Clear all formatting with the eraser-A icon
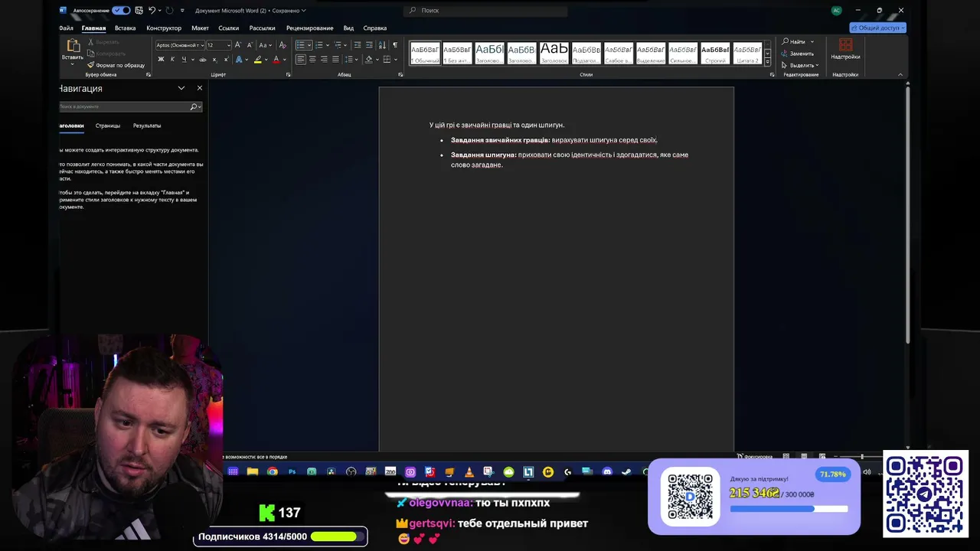The width and height of the screenshot is (980, 551). [283, 45]
